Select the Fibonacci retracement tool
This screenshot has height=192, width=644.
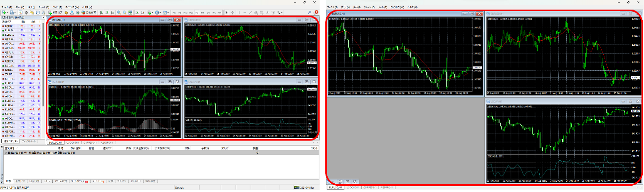point(262,12)
